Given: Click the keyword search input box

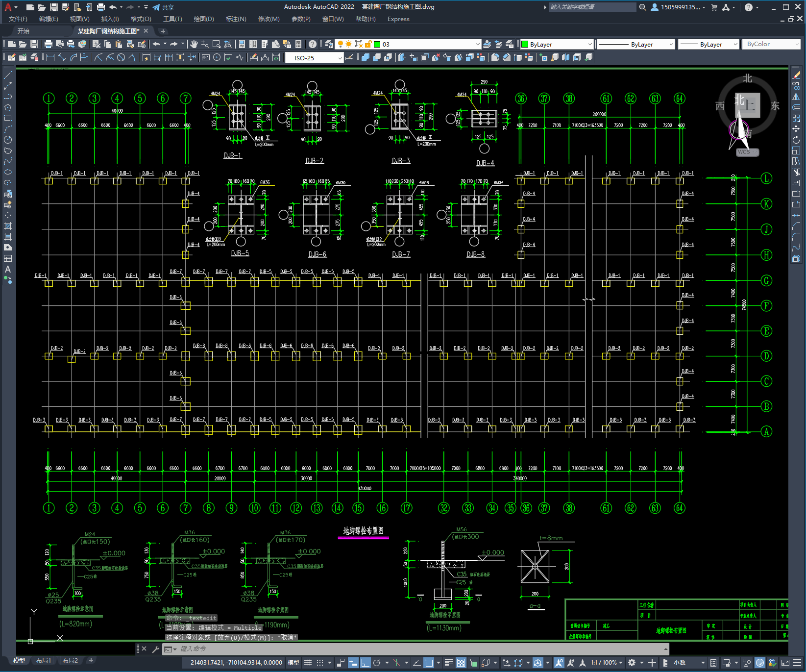Looking at the screenshot, I should click(x=592, y=7).
